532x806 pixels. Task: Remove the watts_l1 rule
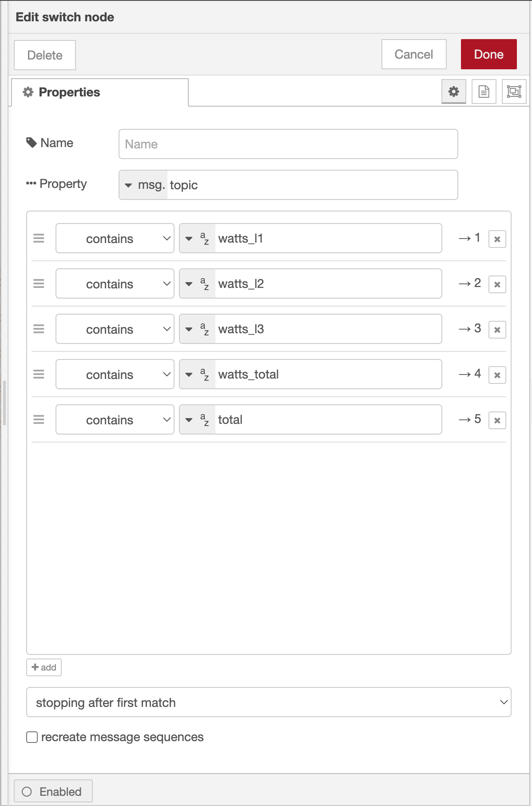[497, 239]
